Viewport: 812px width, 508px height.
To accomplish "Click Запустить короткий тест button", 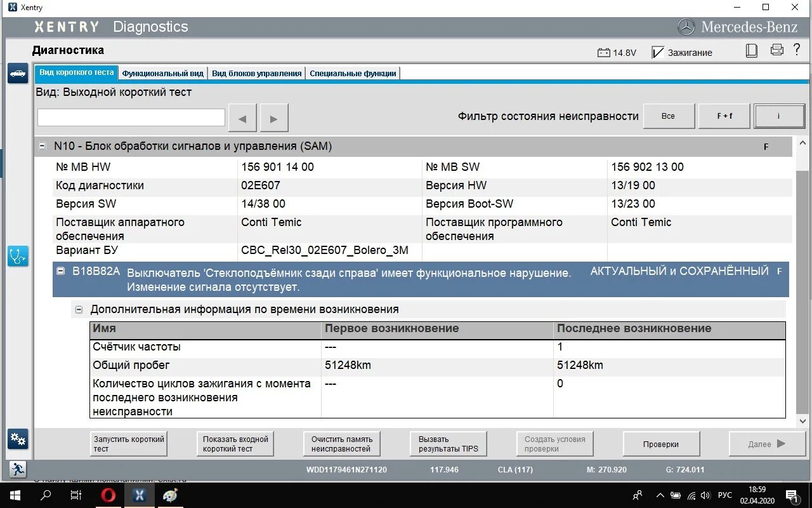I will click(129, 444).
